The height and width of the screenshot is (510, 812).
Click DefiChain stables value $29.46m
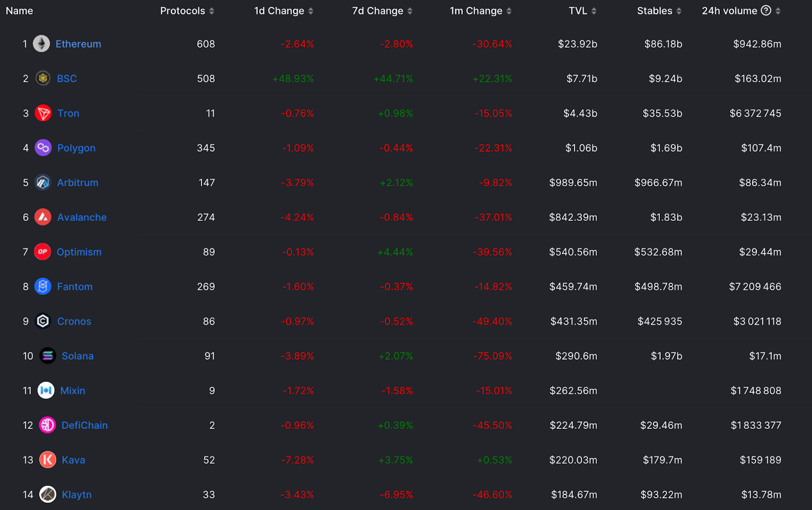tap(661, 425)
